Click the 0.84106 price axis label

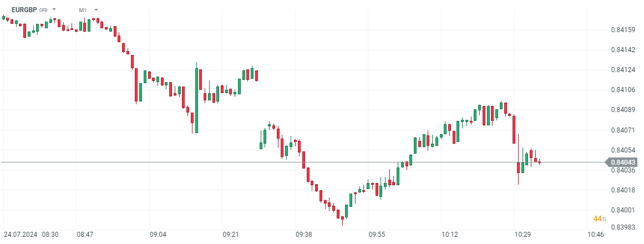(622, 90)
